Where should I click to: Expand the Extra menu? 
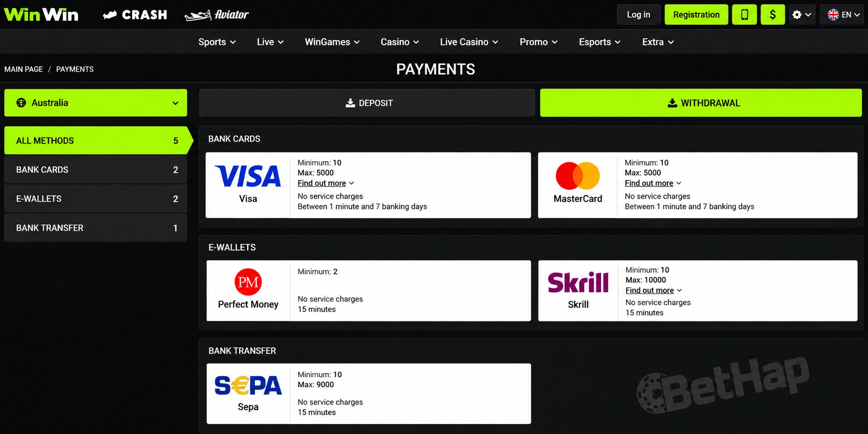658,42
